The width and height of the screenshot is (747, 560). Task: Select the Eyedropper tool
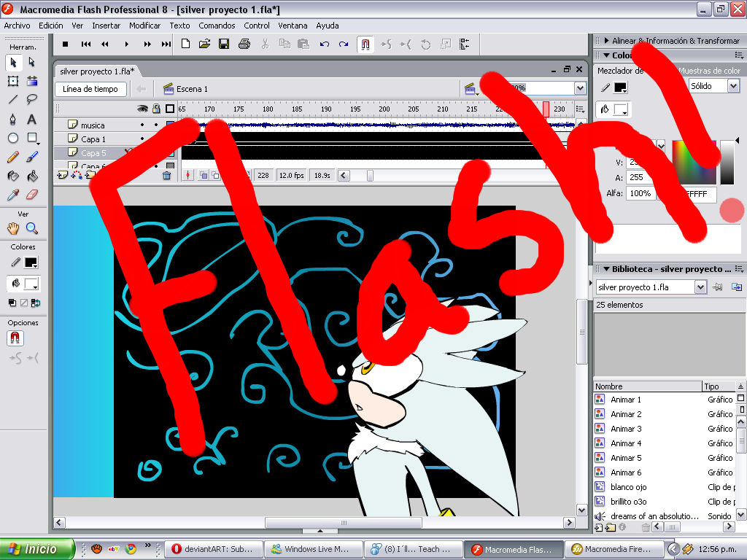pos(13,195)
